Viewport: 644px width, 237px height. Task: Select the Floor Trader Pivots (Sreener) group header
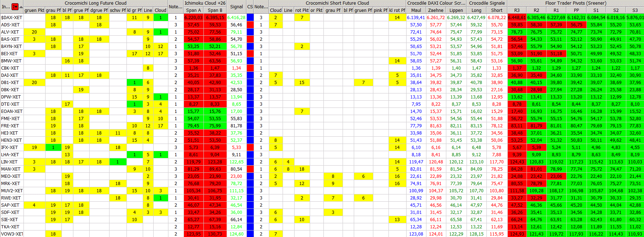click(576, 3)
